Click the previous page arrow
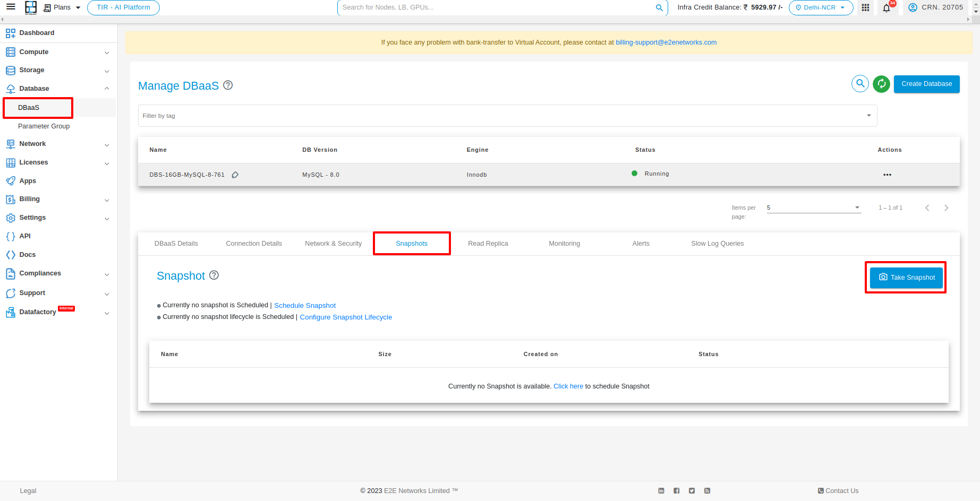This screenshot has width=980, height=501. 927,208
